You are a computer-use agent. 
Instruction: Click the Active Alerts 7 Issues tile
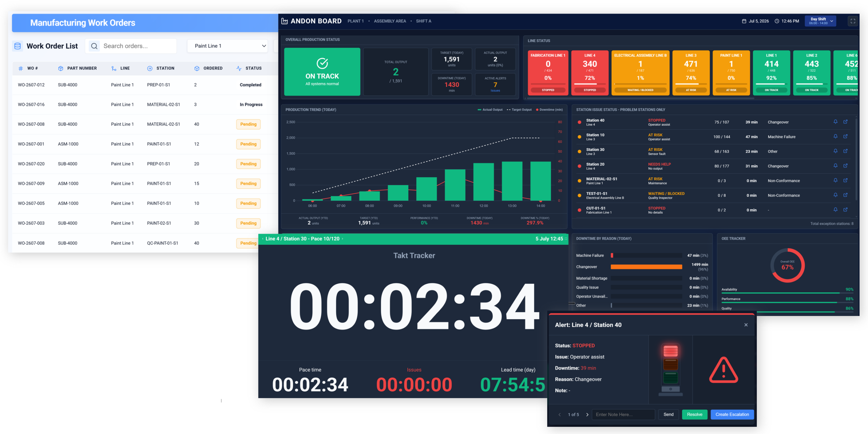coord(495,84)
